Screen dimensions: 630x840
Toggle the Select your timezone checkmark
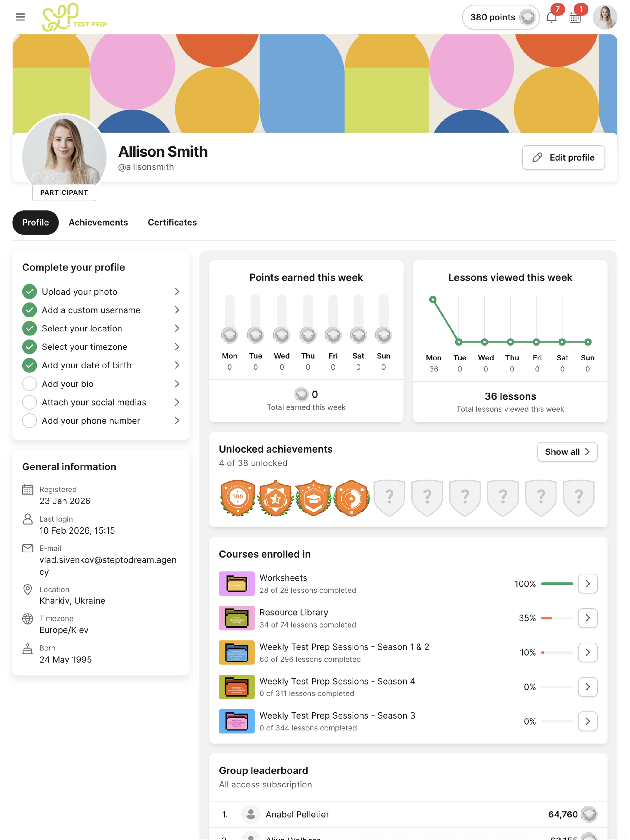(30, 347)
